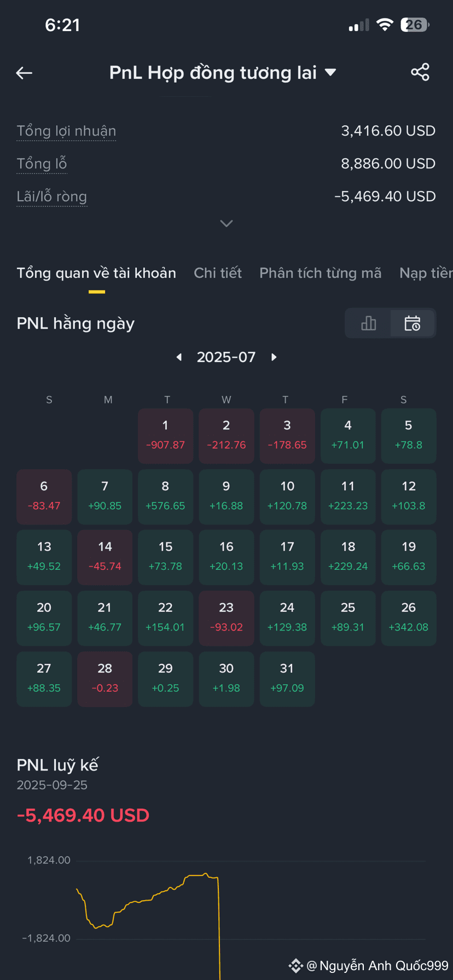
Task: Select July 26 cell with +342.08
Action: click(x=409, y=618)
